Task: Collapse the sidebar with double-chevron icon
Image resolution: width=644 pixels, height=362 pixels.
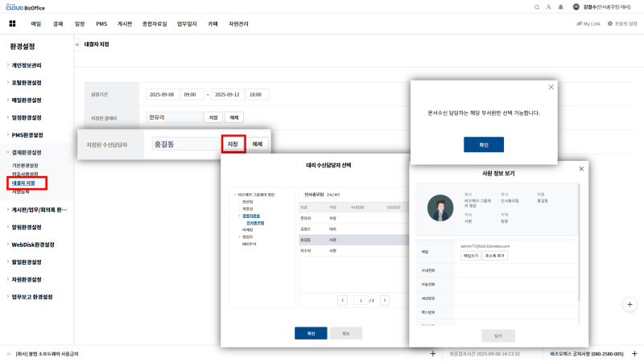Action: (x=76, y=44)
